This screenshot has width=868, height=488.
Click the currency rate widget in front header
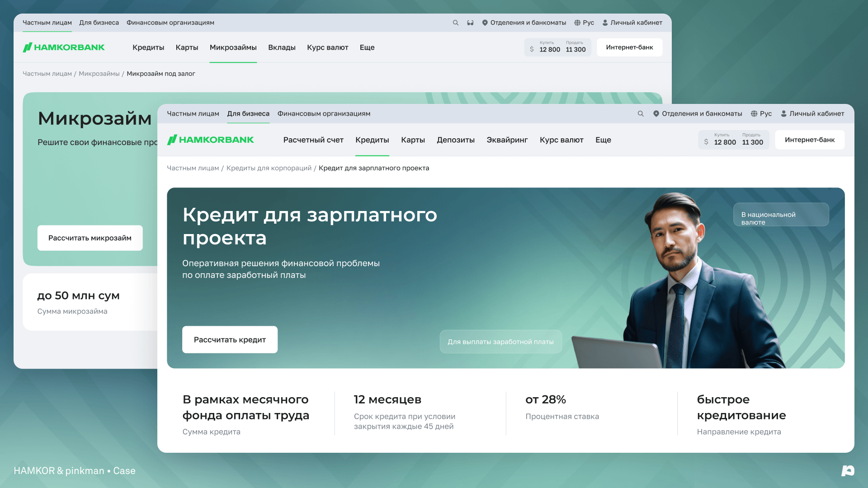(x=734, y=140)
